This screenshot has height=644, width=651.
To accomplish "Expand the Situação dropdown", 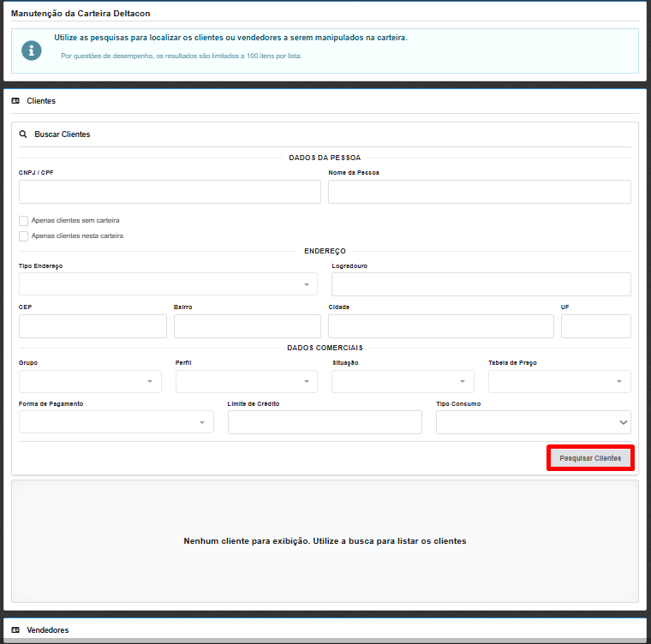I will click(403, 381).
